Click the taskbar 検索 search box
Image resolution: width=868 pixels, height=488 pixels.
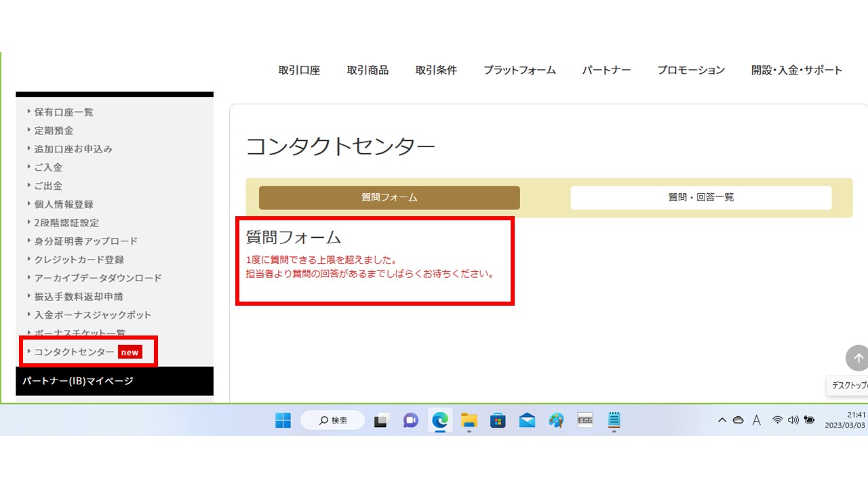(333, 420)
